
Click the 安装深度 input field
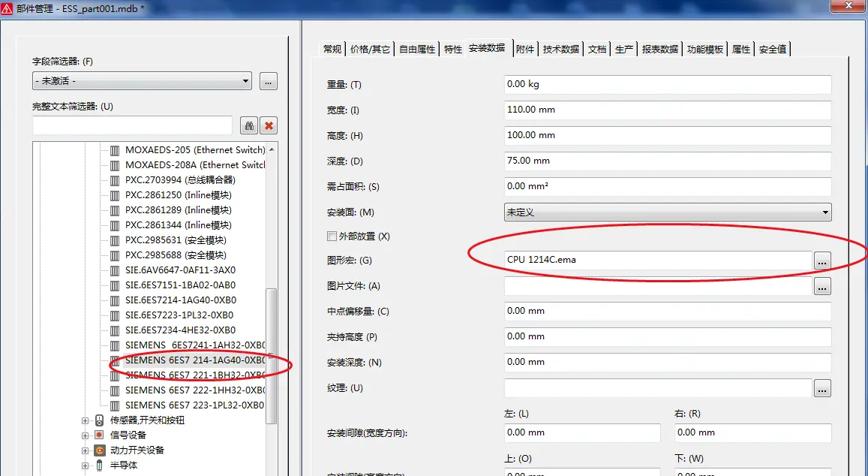[668, 362]
